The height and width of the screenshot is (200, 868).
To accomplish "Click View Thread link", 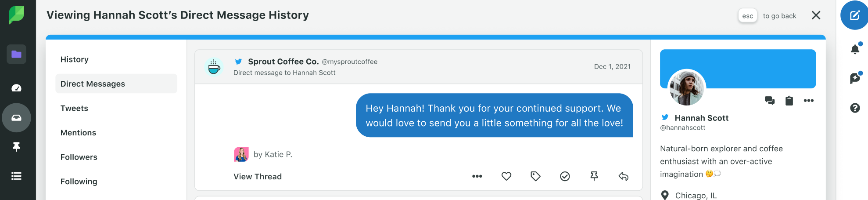I will click(258, 177).
